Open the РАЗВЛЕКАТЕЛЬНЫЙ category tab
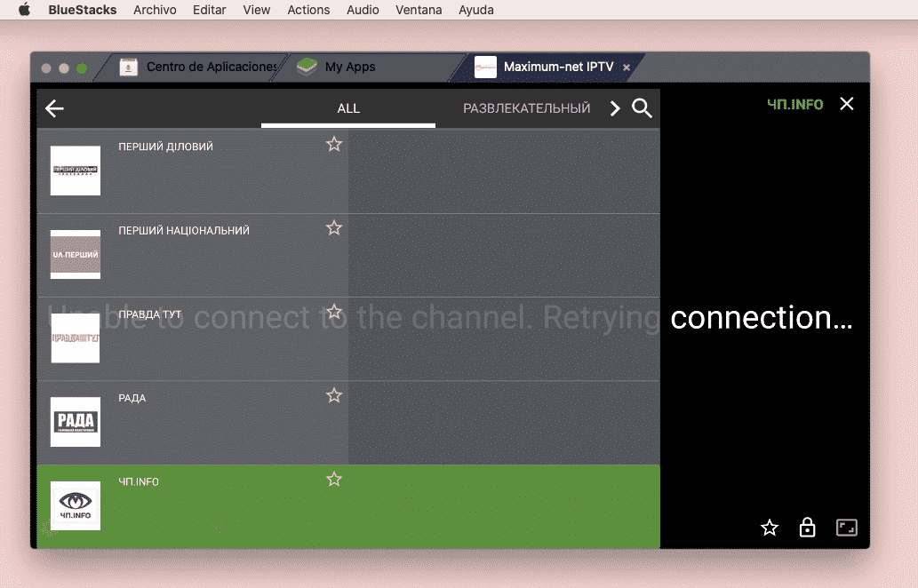Viewport: 918px width, 588px height. [x=526, y=107]
